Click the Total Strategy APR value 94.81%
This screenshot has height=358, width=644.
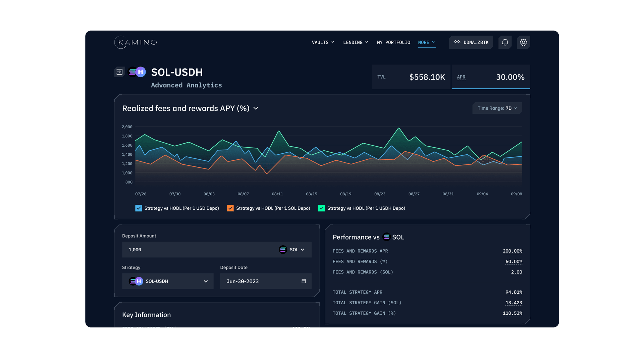pyautogui.click(x=514, y=292)
